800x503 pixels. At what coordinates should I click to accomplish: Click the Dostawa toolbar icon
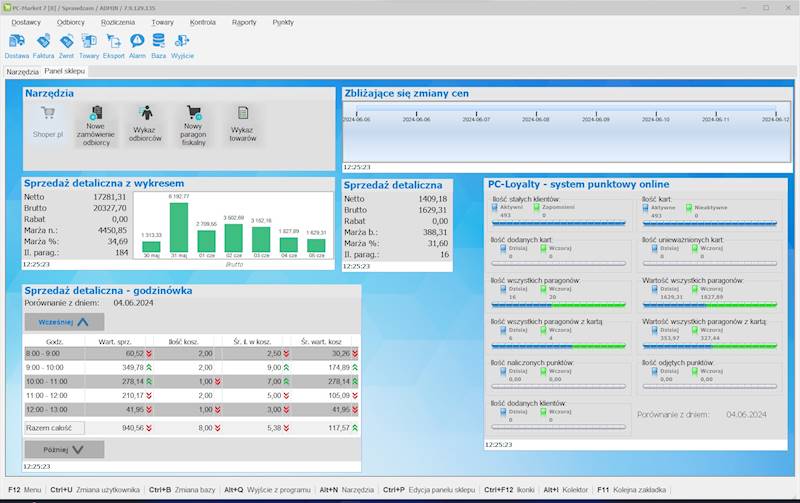click(17, 45)
